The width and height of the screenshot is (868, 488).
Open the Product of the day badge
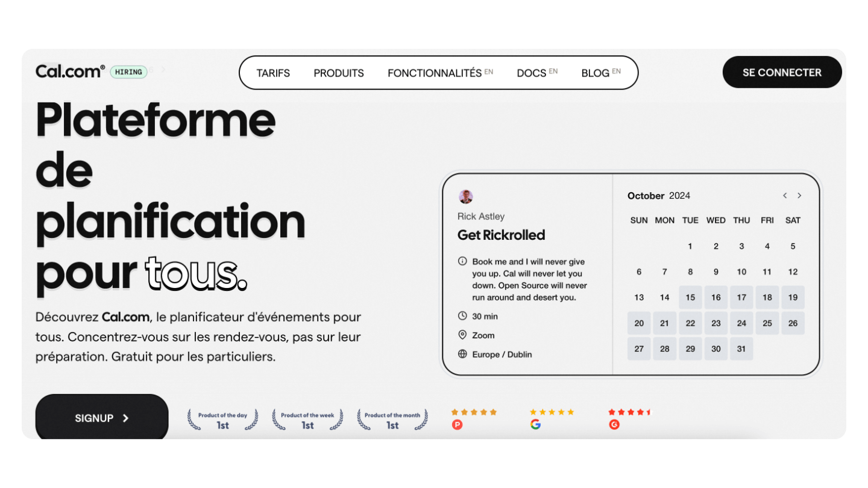(x=222, y=420)
